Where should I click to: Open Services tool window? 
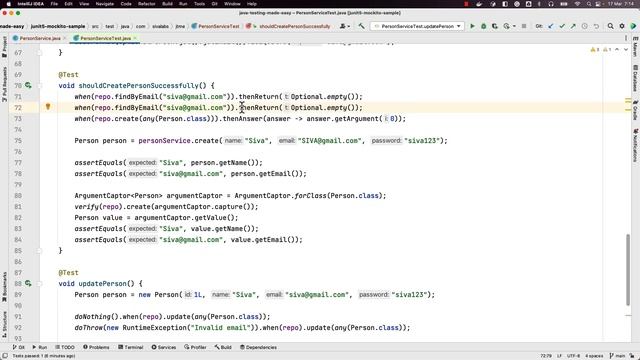point(163,347)
